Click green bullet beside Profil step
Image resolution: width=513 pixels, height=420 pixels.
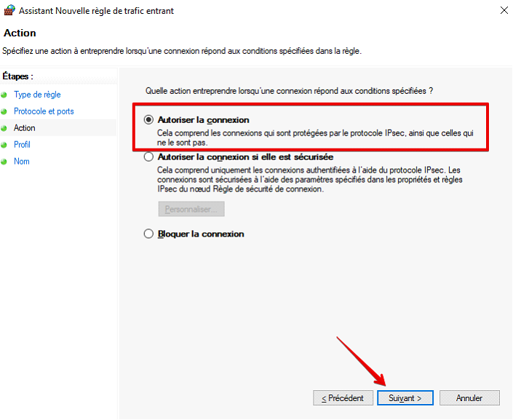(x=4, y=145)
